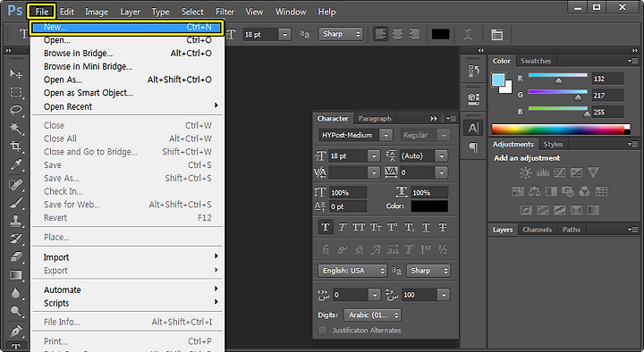Add a Color Balance adjustment

point(534,191)
